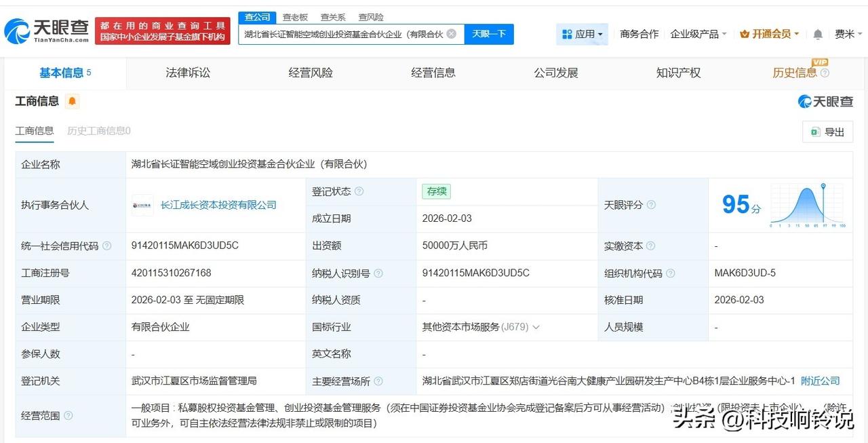The image size is (868, 443).
Task: Click the peak marker on the score trend chart
Action: (823, 186)
